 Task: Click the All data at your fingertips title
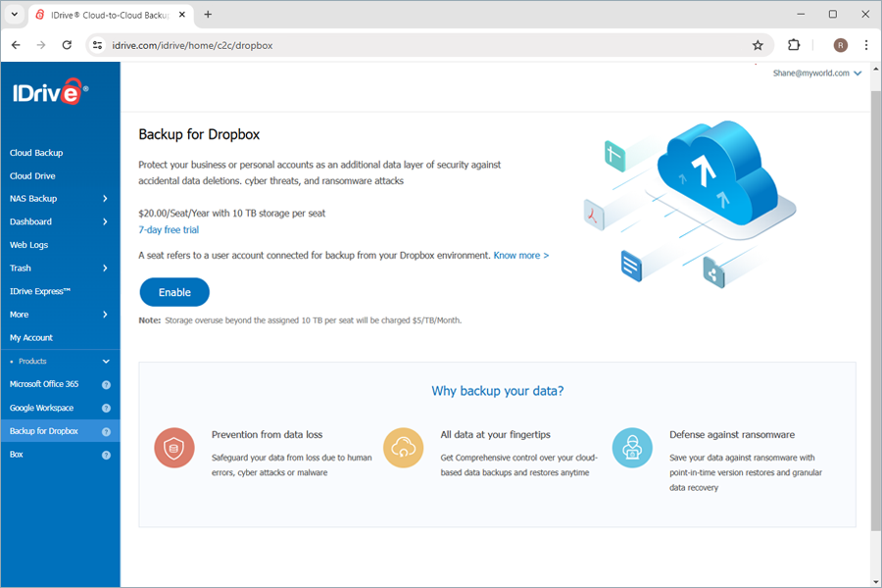pos(496,435)
